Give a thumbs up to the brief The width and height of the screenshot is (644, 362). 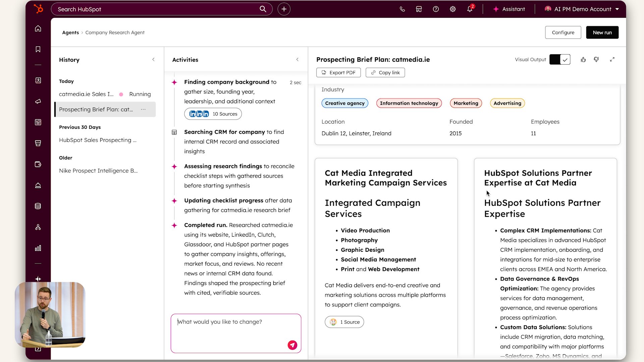pos(583,59)
